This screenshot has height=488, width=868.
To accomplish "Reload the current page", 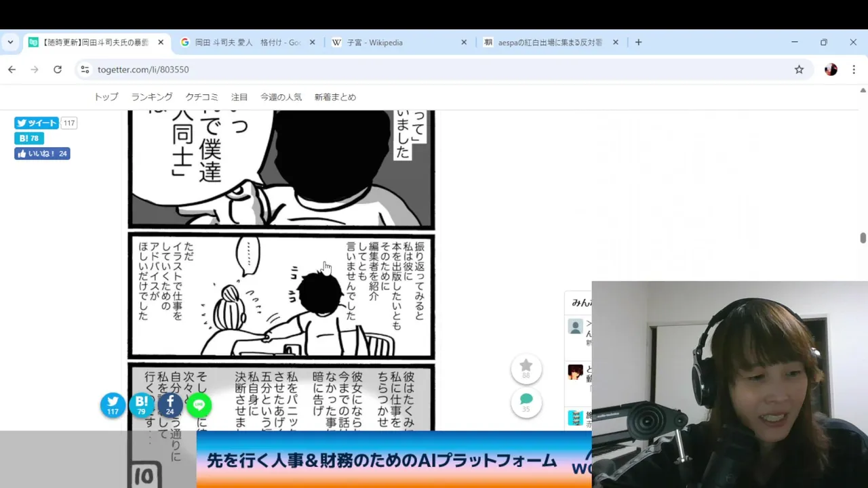I will pos(58,69).
